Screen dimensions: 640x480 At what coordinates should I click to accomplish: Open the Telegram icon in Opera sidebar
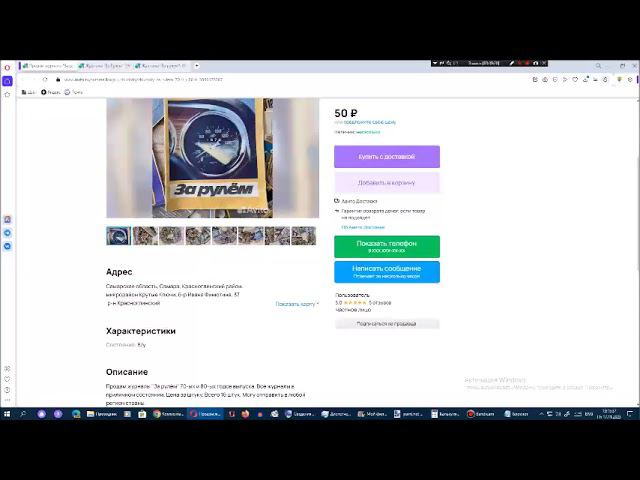[x=7, y=233]
